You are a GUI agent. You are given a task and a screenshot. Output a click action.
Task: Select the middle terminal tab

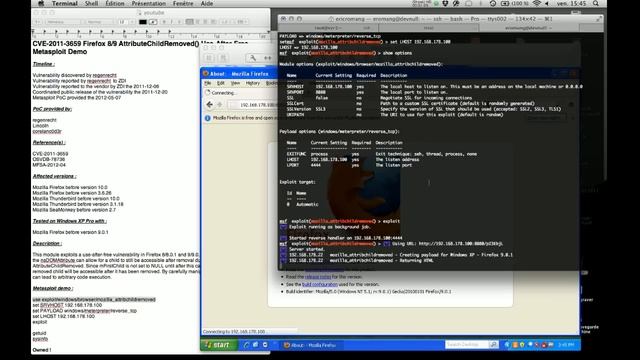[x=429, y=28]
